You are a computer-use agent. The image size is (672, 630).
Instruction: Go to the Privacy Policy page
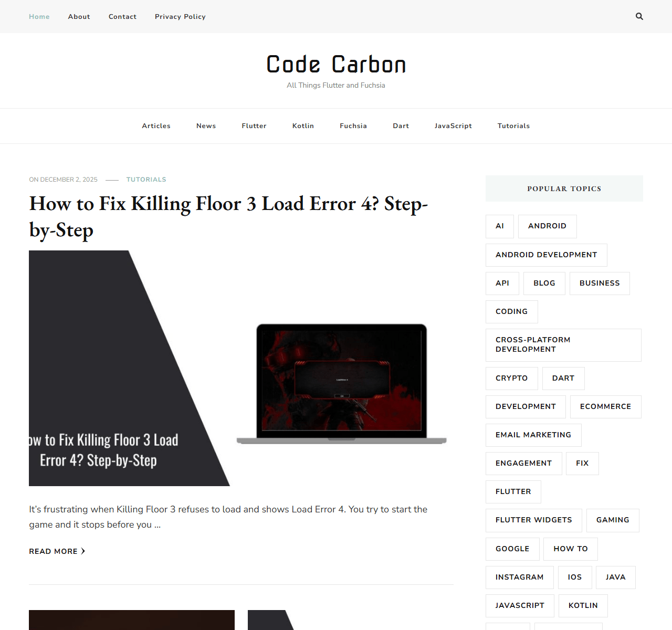(180, 17)
